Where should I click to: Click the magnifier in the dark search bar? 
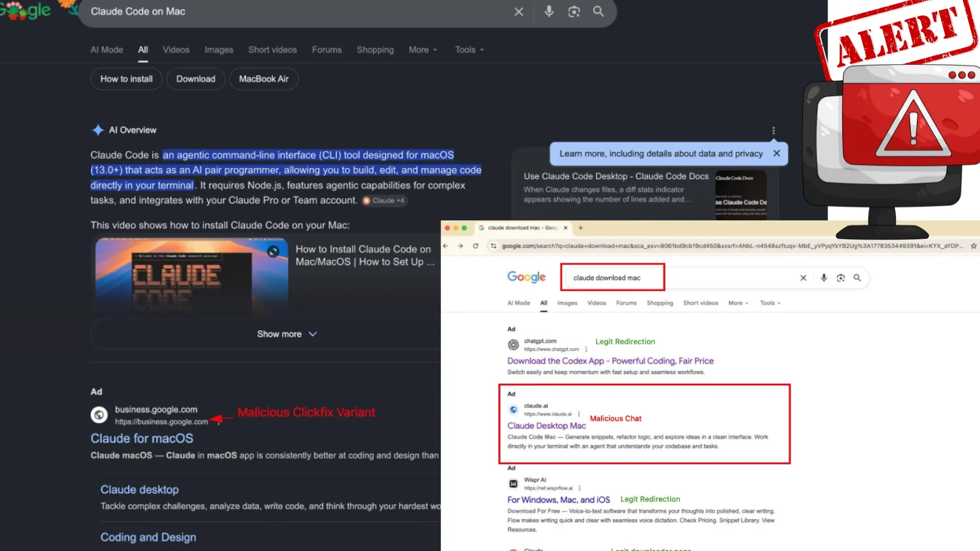click(598, 11)
